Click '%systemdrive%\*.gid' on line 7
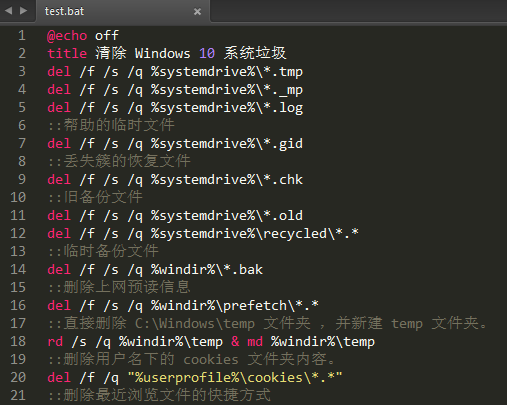Viewport: 507px width, 405px height. (227, 144)
